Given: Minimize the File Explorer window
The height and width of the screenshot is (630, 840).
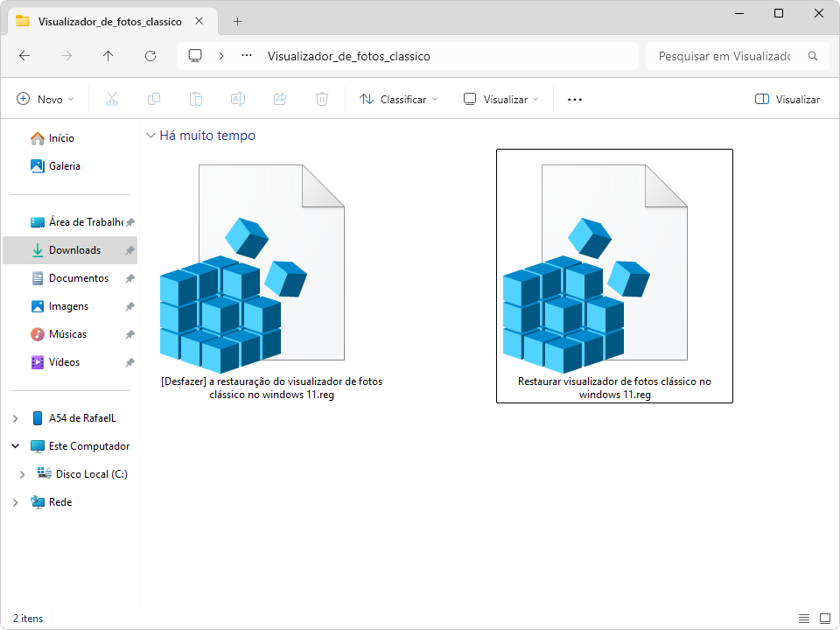Looking at the screenshot, I should [x=739, y=13].
